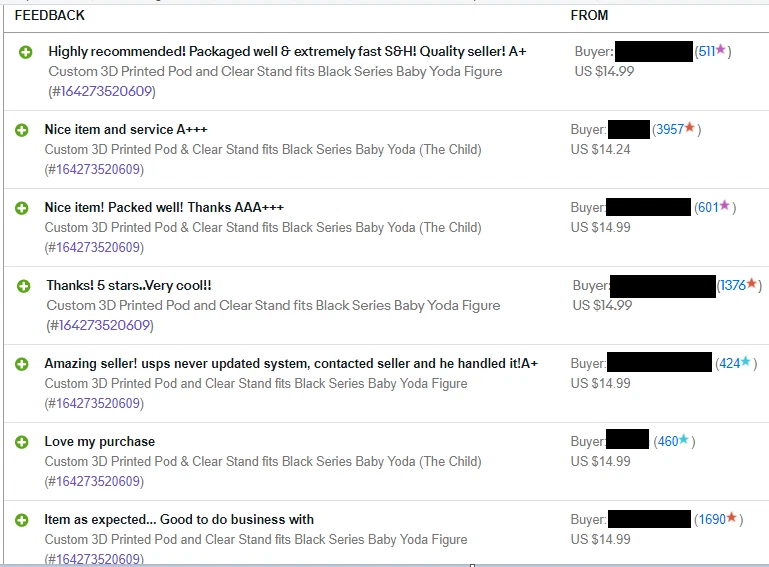Click the turquoise star after score 460
769x567 pixels.
[x=684, y=440]
